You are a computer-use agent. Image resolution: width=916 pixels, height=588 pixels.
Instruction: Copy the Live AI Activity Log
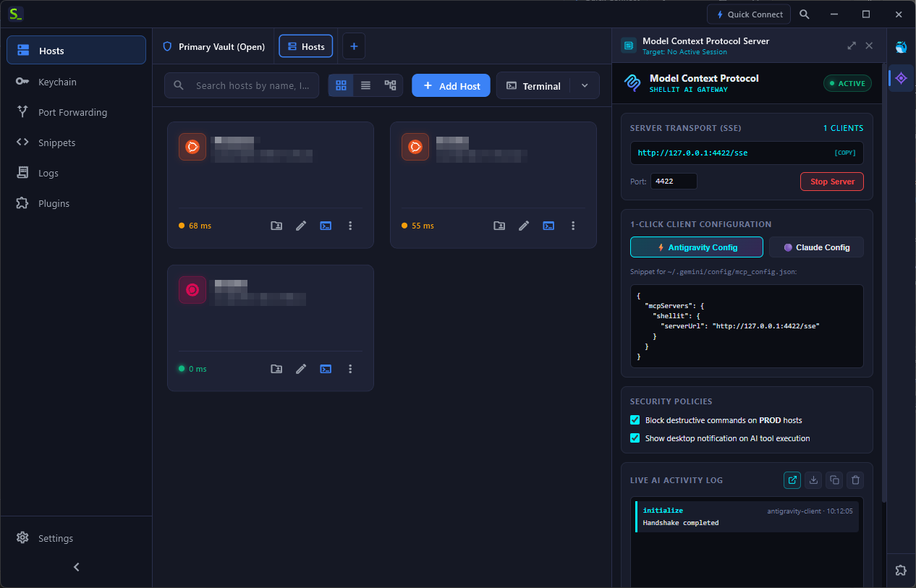pyautogui.click(x=834, y=480)
